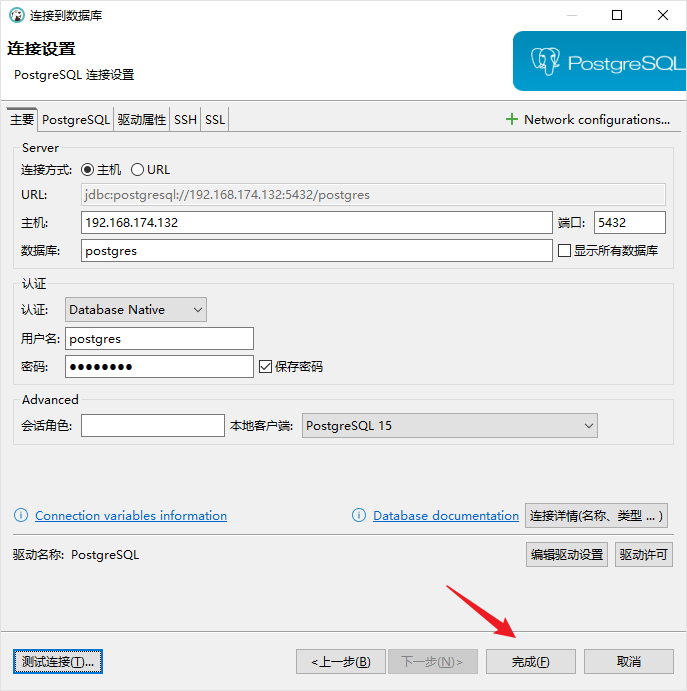
Task: Open the SSL tab
Action: [x=215, y=120]
